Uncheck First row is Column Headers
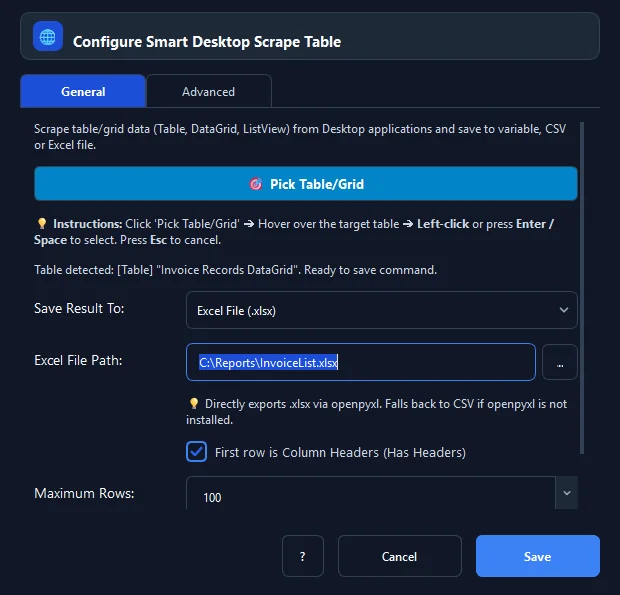Viewport: 620px width, 595px height. (197, 451)
